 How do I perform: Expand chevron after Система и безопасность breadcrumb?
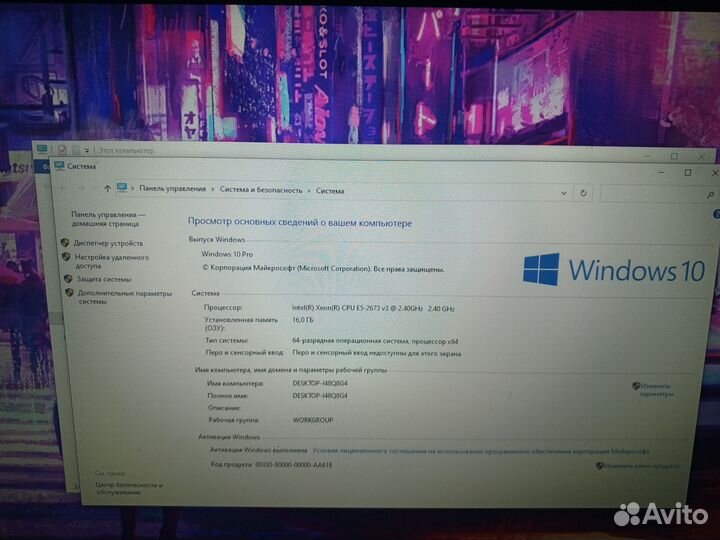[x=309, y=190]
